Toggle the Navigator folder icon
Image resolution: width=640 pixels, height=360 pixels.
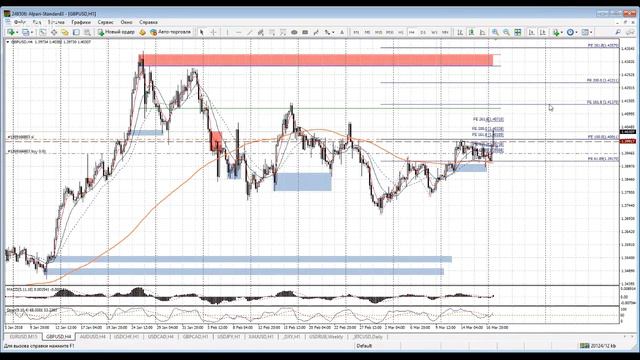[65, 32]
